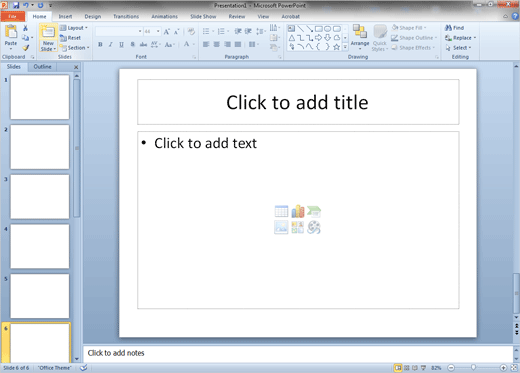Toggle Bold formatting
520x373 pixels.
point(100,44)
